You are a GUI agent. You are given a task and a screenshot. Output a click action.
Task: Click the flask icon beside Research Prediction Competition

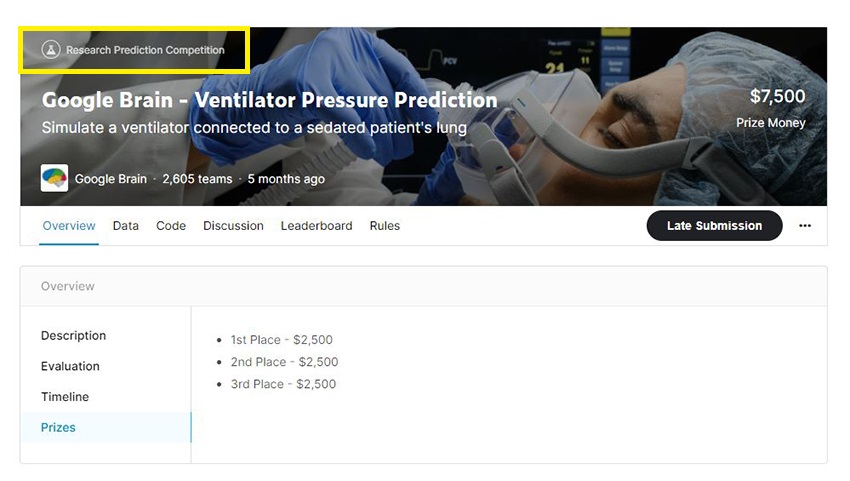coord(51,49)
